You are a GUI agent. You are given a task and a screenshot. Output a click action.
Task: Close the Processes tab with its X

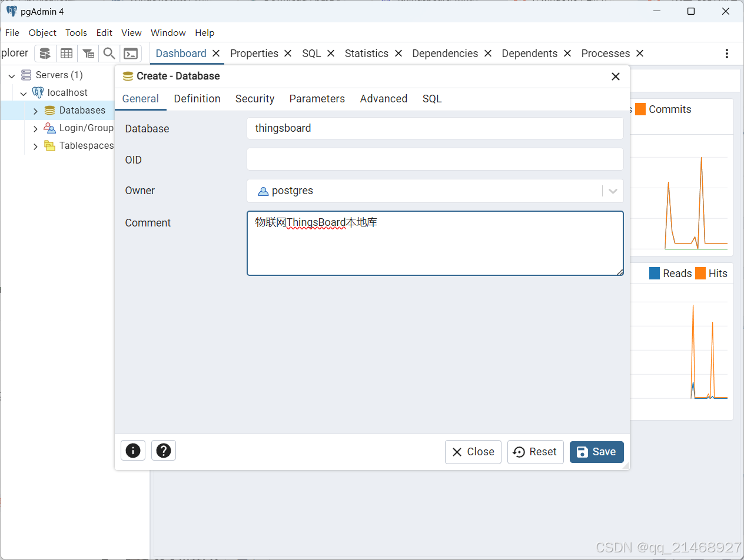[x=640, y=54]
